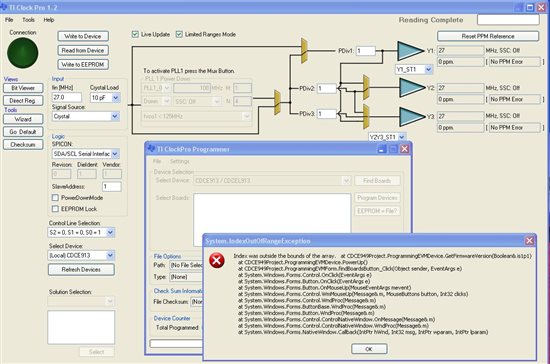Open the Bit Viewer view
Screen dimensions: 550x364
pyautogui.click(x=23, y=88)
